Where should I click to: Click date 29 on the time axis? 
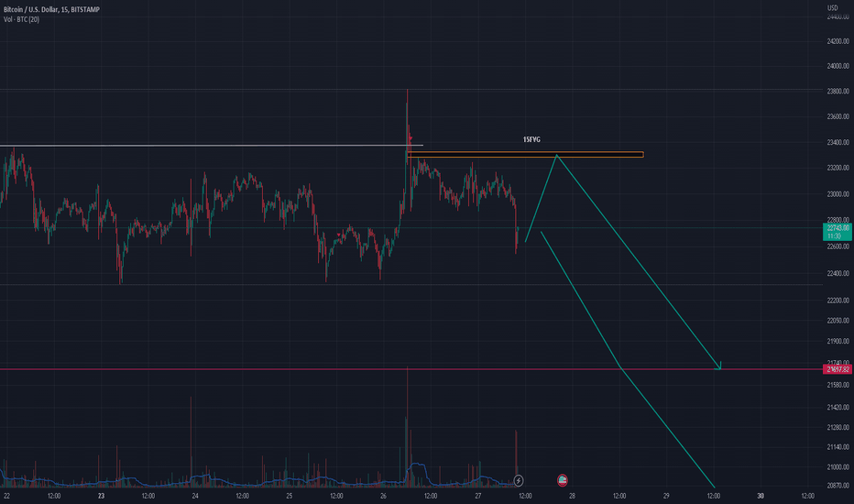click(x=666, y=496)
